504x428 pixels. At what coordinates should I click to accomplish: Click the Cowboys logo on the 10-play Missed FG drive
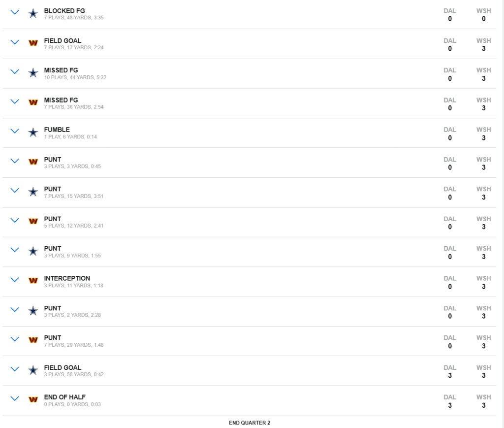(x=33, y=73)
